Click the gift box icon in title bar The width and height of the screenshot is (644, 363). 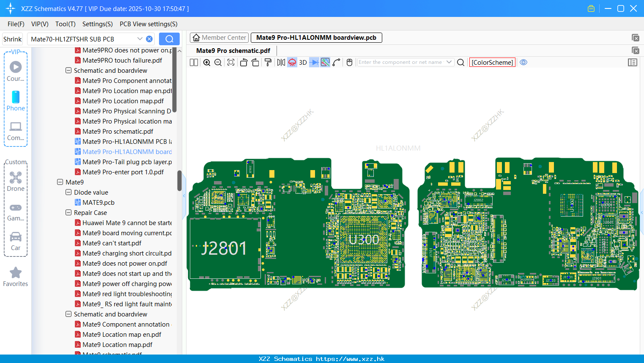point(591,8)
